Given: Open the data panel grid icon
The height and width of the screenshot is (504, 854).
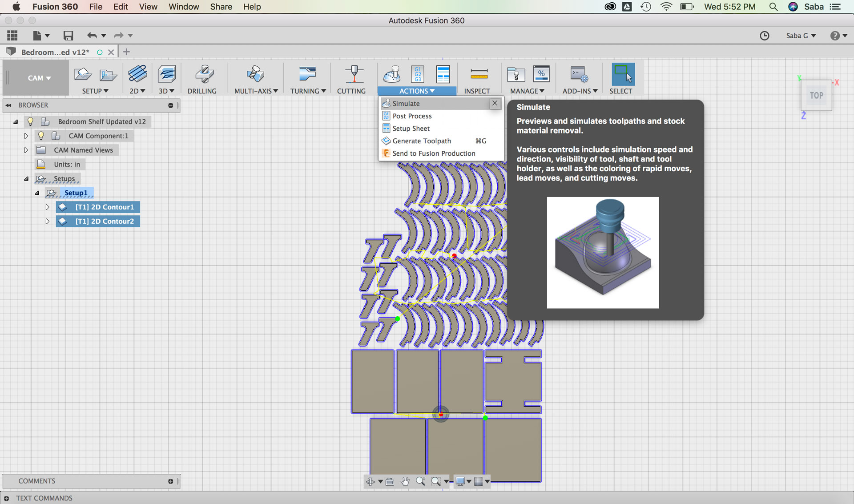Looking at the screenshot, I should 12,36.
